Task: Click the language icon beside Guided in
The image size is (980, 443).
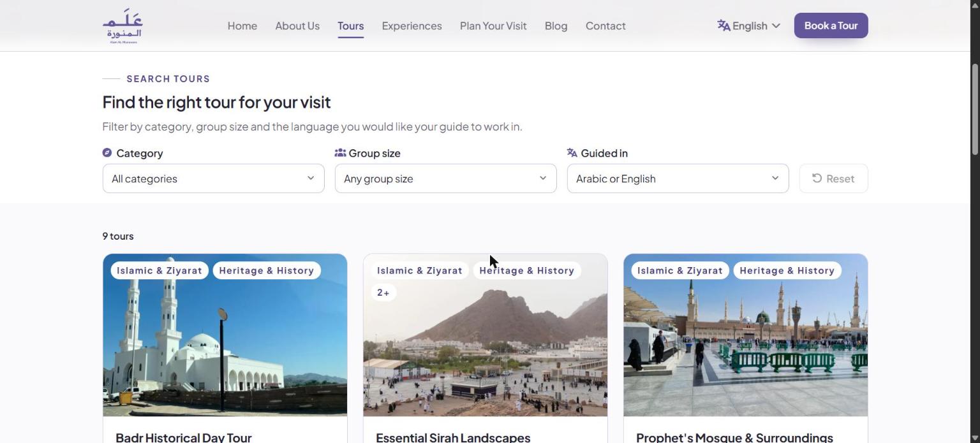Action: [x=572, y=153]
